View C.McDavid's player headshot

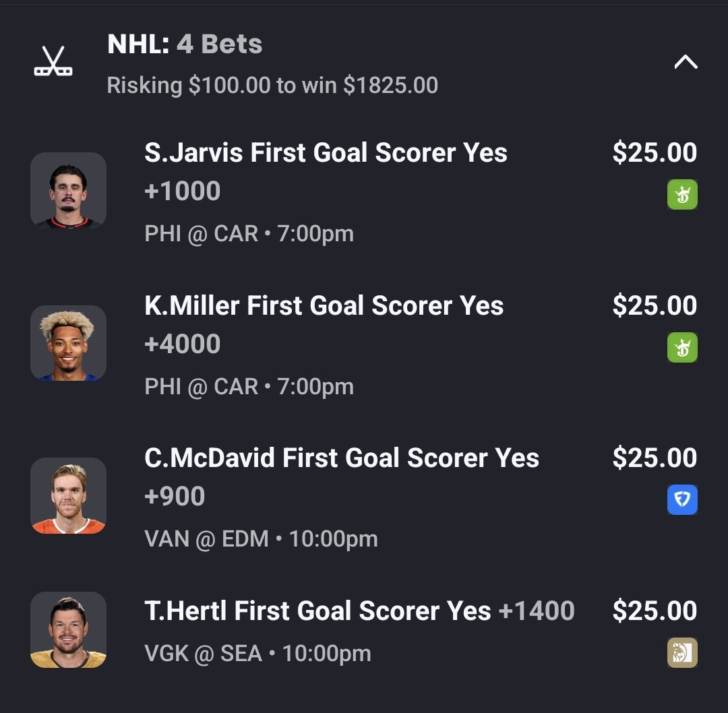coord(68,496)
